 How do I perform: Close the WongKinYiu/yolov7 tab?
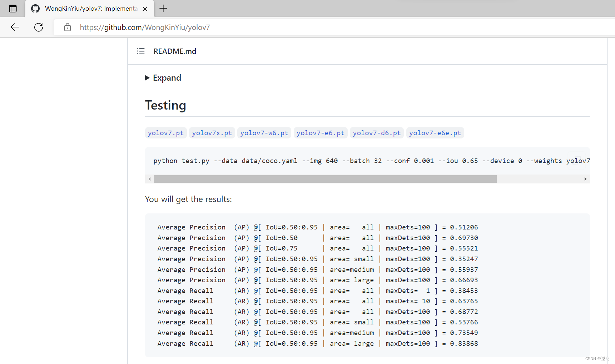click(145, 9)
